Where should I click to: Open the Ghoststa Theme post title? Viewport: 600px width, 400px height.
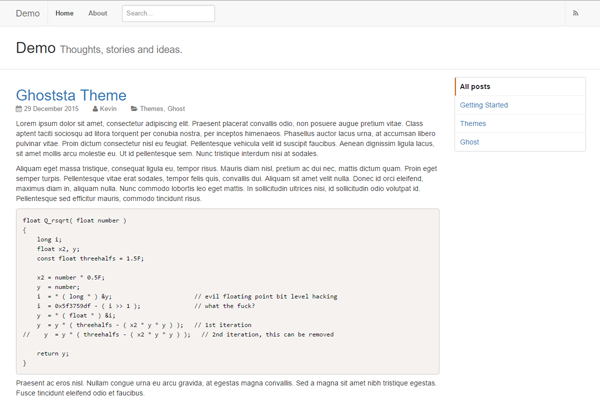point(71,95)
